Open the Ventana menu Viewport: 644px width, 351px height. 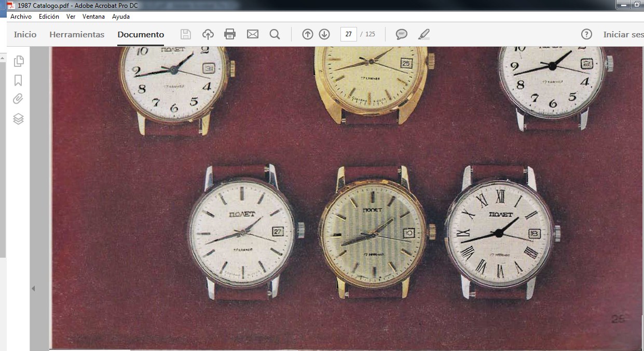(93, 17)
